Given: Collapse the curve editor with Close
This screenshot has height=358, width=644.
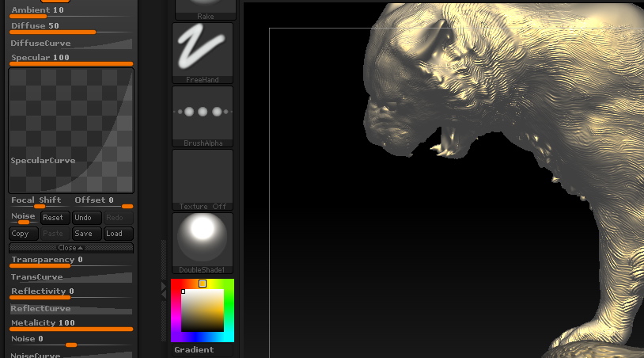Looking at the screenshot, I should tap(71, 248).
